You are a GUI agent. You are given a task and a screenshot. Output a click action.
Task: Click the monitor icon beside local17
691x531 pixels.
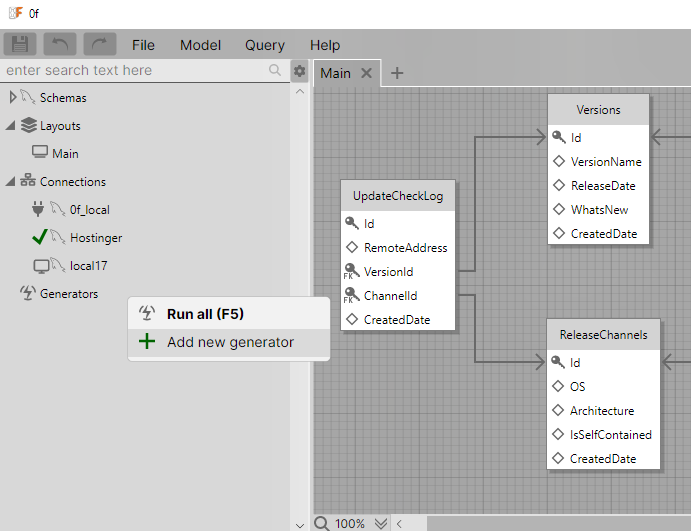point(41,266)
